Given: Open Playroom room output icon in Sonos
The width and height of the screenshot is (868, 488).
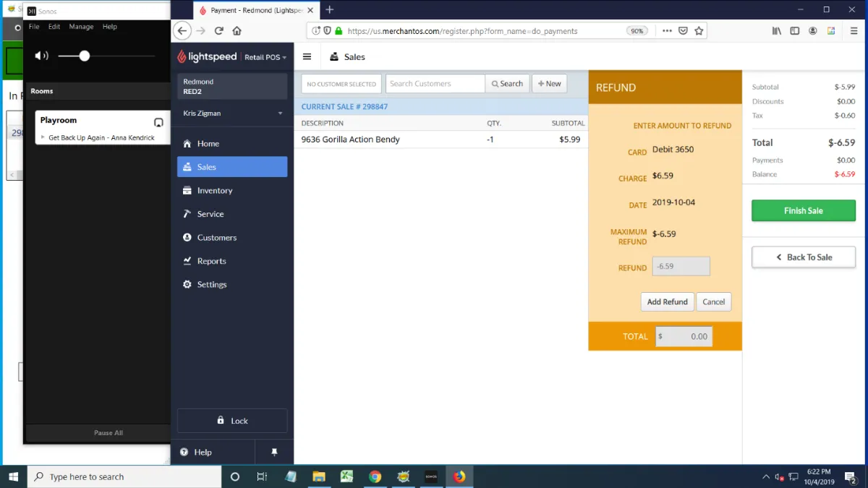Looking at the screenshot, I should [158, 122].
